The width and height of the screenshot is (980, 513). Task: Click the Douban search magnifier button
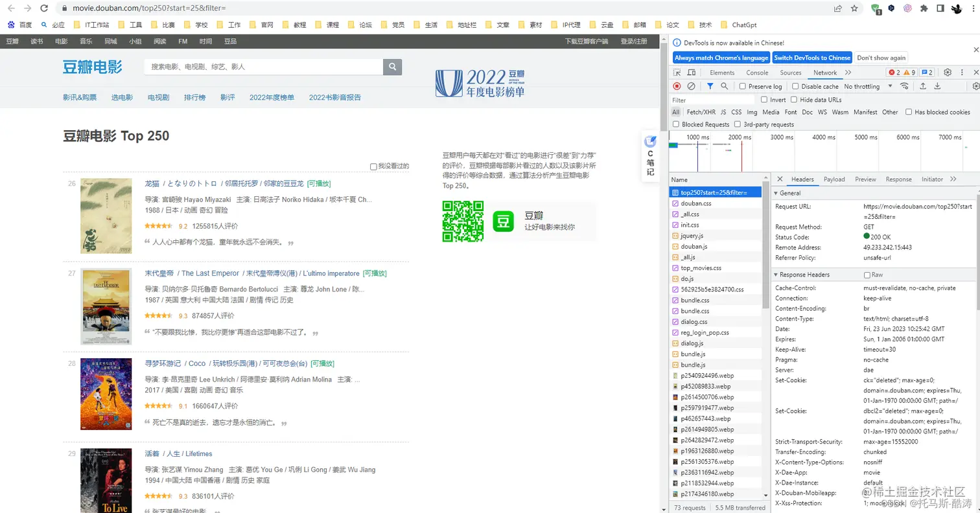coord(393,67)
